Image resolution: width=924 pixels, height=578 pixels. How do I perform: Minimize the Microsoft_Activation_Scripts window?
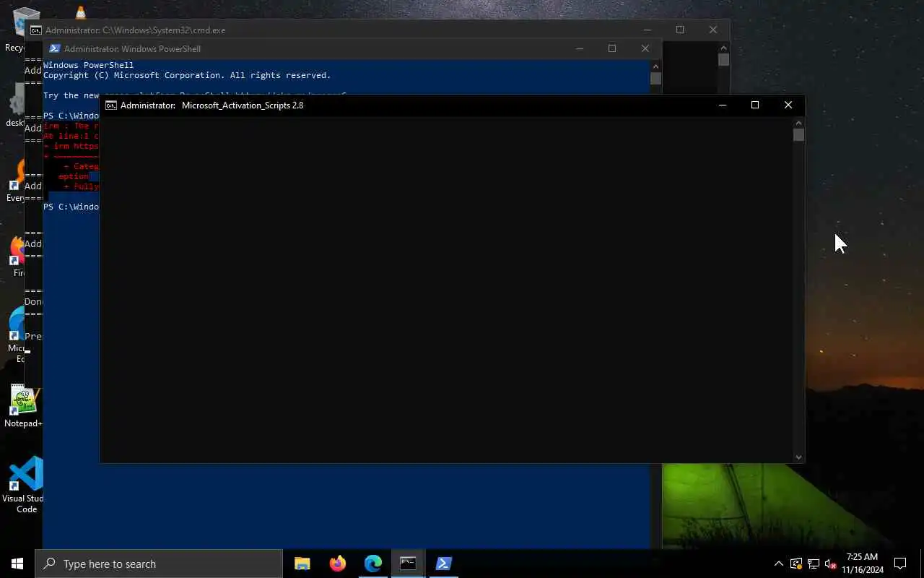(722, 105)
